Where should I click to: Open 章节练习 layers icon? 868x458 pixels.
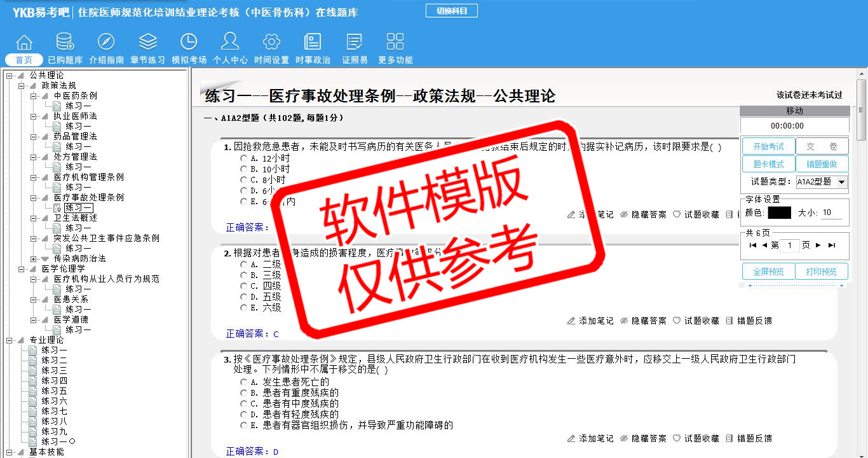[147, 42]
